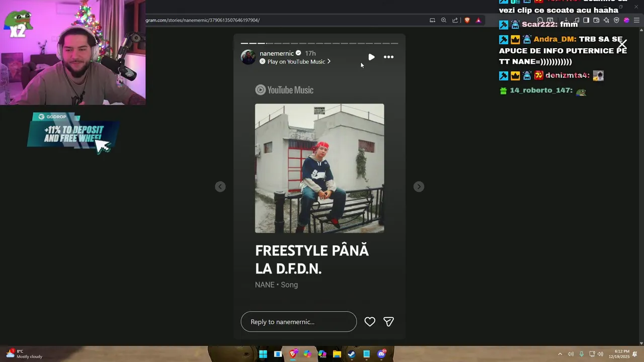Open the Windows Start menu
Screen dimensions: 644x362
(x=263, y=354)
